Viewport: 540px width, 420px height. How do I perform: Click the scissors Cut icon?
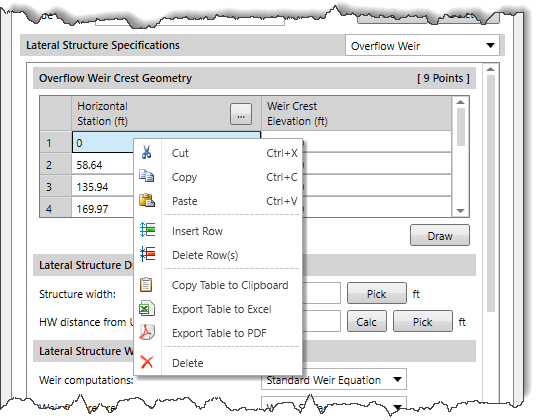tap(146, 152)
